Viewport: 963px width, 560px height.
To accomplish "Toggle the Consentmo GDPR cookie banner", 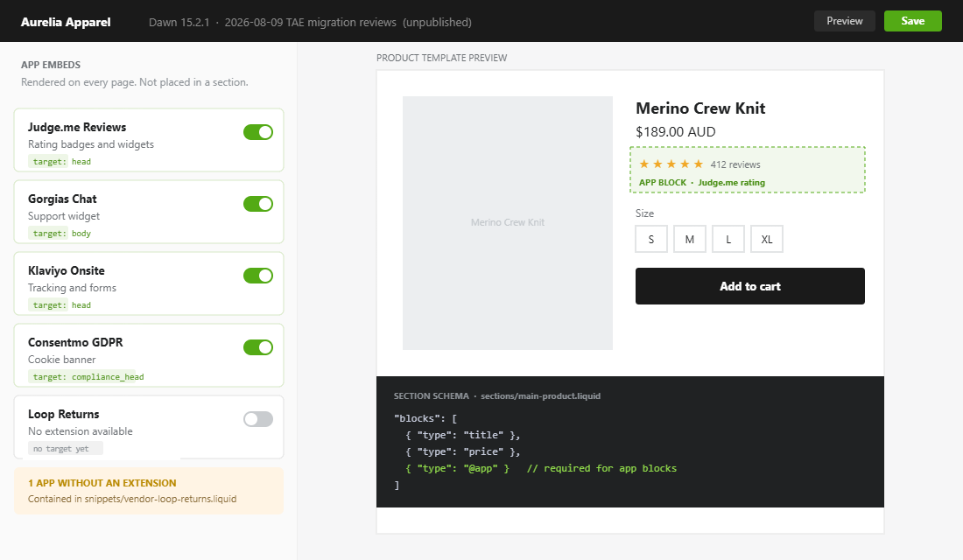I will point(258,347).
